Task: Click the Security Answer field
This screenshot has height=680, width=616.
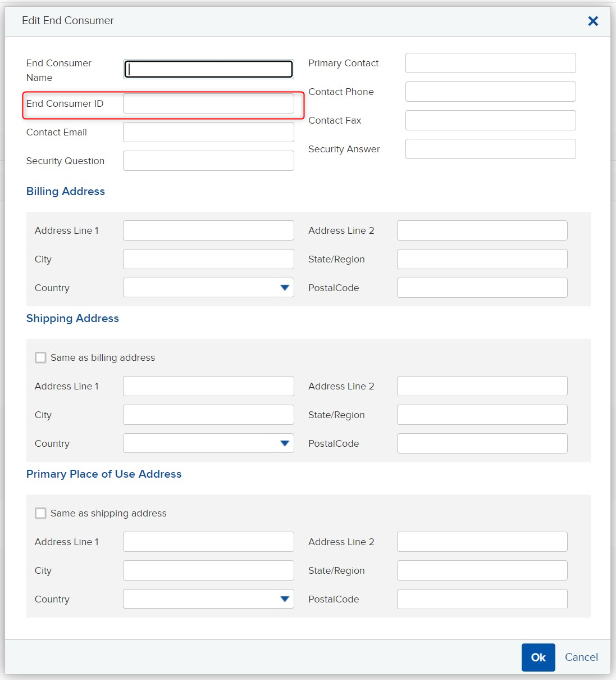Action: click(x=491, y=149)
